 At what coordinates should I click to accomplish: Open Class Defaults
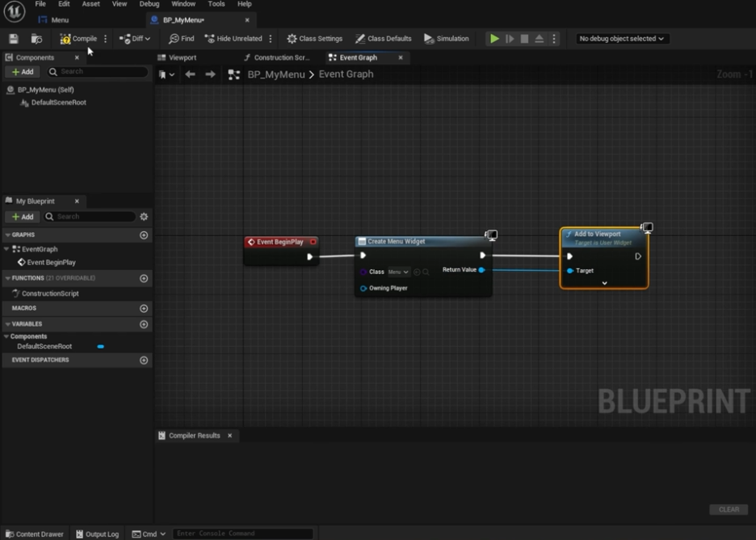click(384, 39)
